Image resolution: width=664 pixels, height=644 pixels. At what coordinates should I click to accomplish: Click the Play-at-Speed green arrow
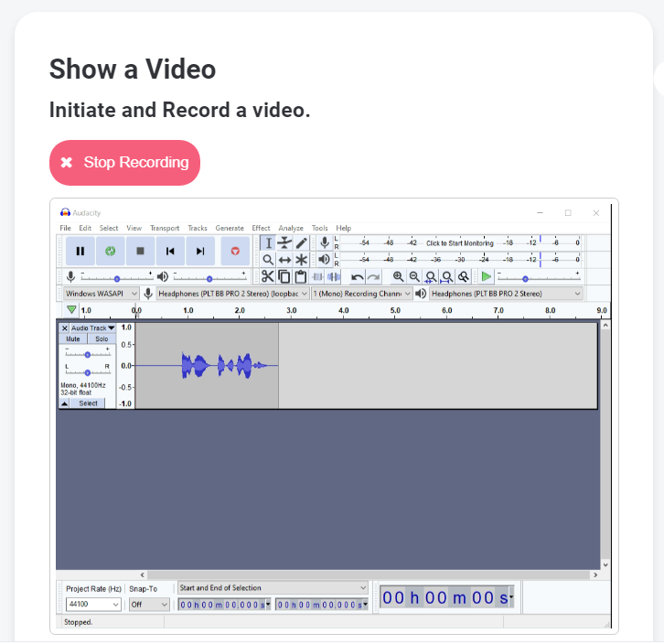[x=487, y=277]
